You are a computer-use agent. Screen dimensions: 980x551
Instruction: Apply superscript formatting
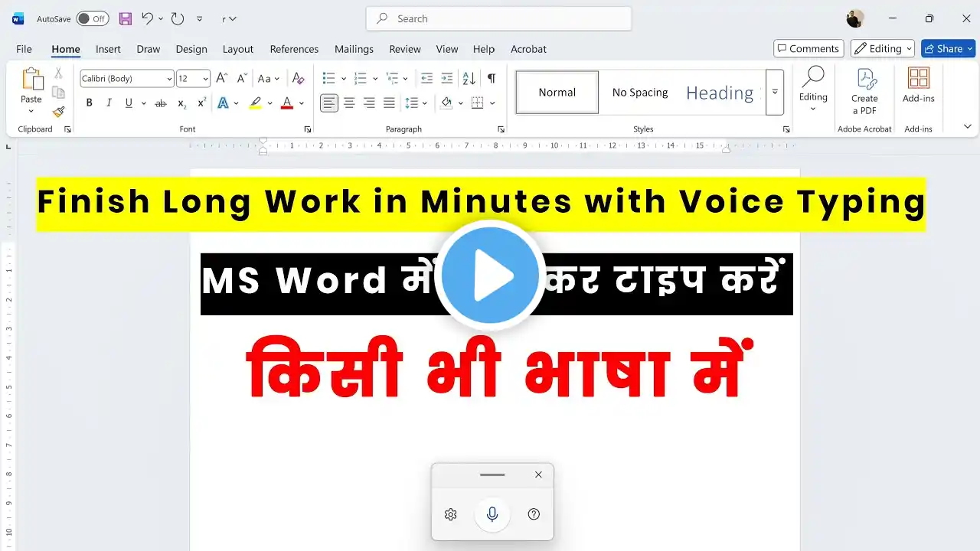pyautogui.click(x=201, y=103)
